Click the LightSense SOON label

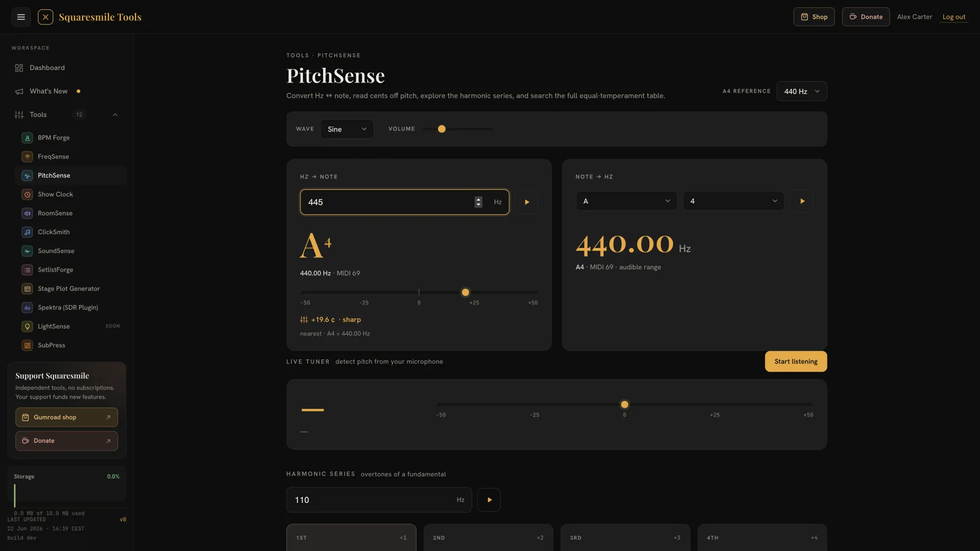coord(113,326)
